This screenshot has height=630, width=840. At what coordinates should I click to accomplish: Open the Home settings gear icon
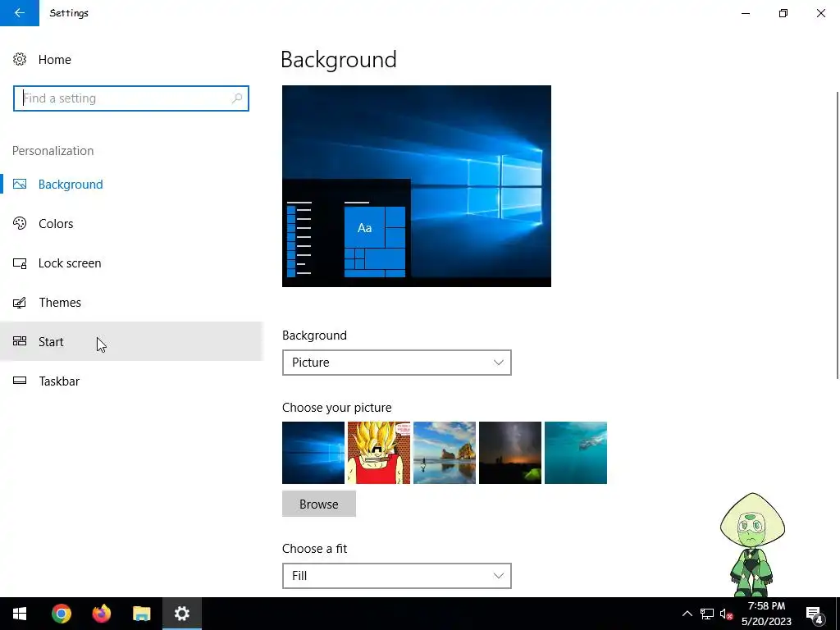point(20,59)
